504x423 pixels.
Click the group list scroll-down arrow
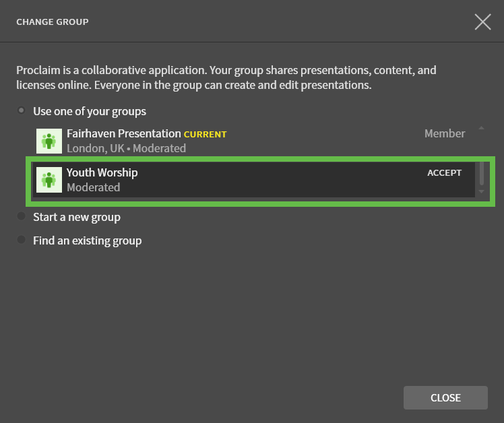(x=481, y=191)
